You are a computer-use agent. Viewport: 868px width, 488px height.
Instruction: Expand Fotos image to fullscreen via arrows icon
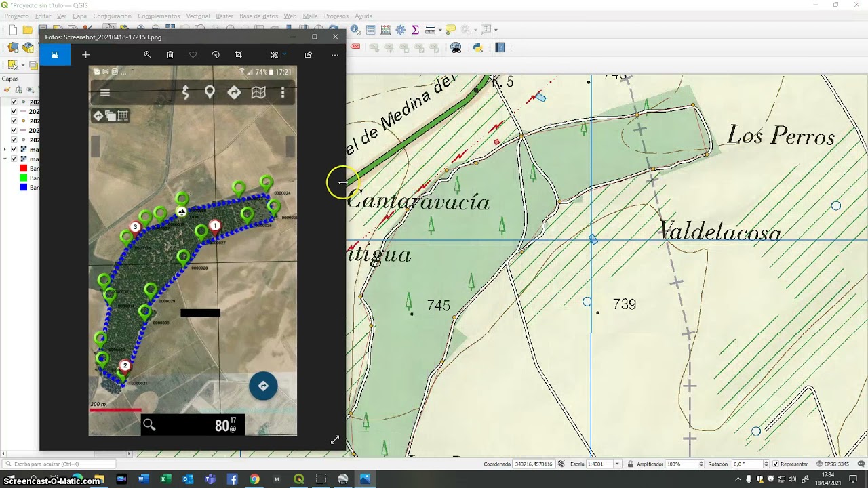pos(334,440)
